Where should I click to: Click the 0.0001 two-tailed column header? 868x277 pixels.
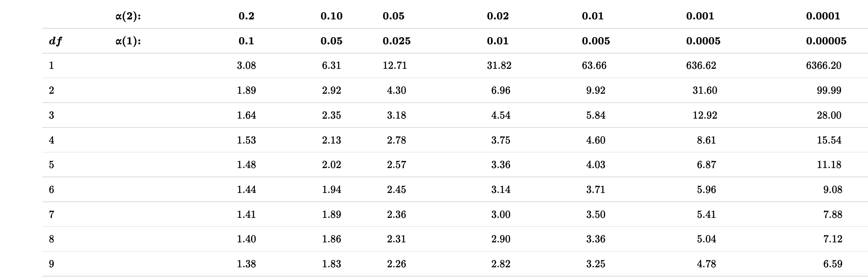(x=823, y=16)
